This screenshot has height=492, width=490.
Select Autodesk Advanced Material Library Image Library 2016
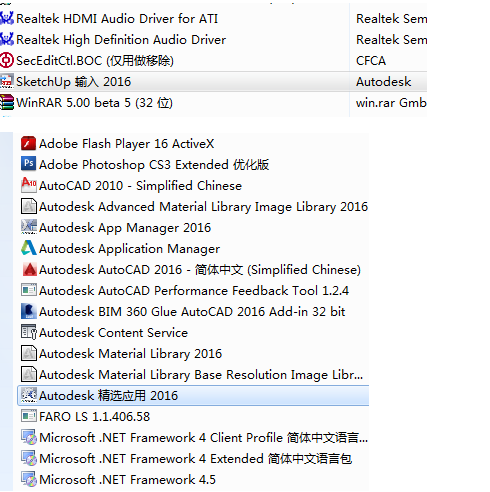(x=193, y=207)
